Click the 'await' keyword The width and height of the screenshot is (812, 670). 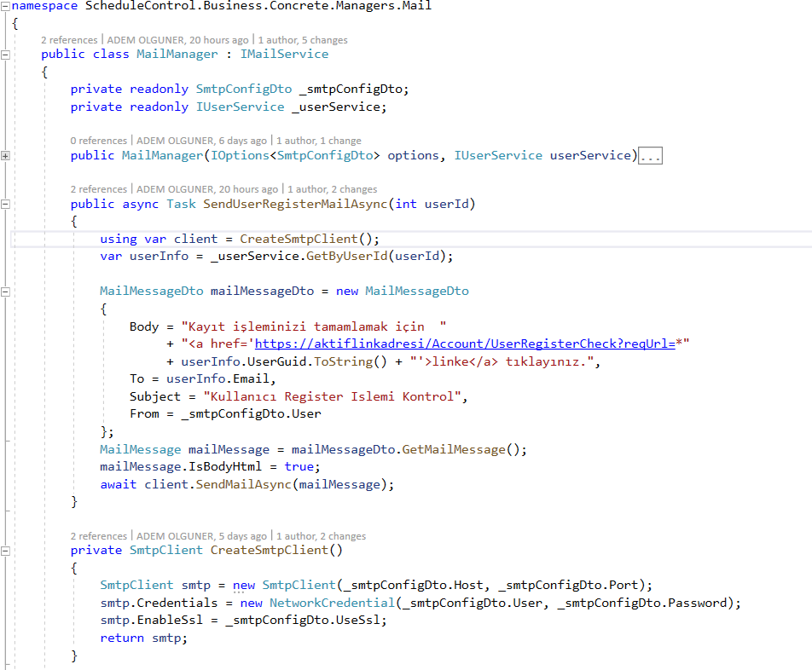coord(118,485)
